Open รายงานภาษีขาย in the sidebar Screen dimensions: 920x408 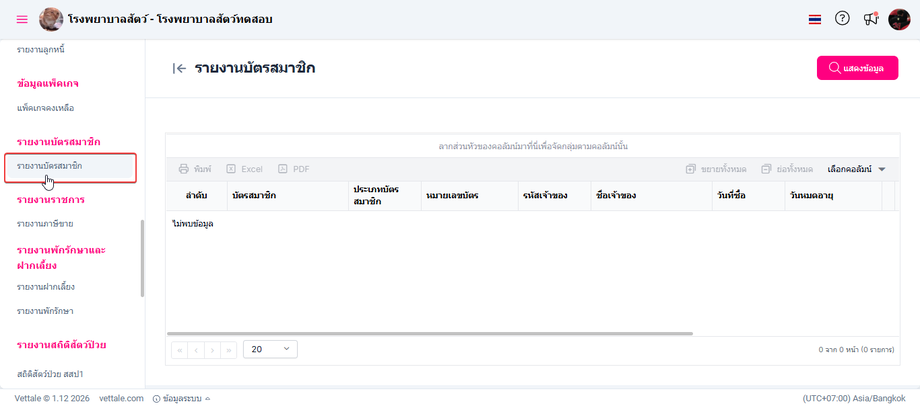click(45, 224)
